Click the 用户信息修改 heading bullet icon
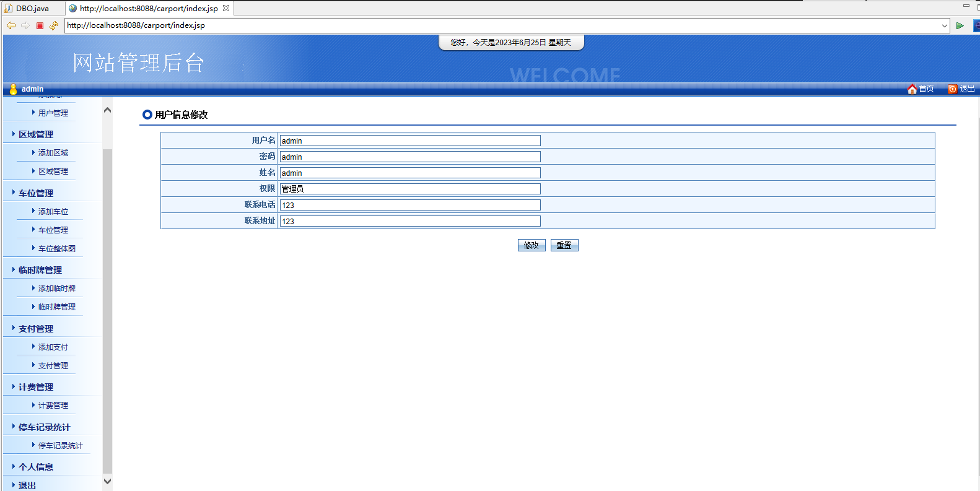980x491 pixels. (147, 115)
